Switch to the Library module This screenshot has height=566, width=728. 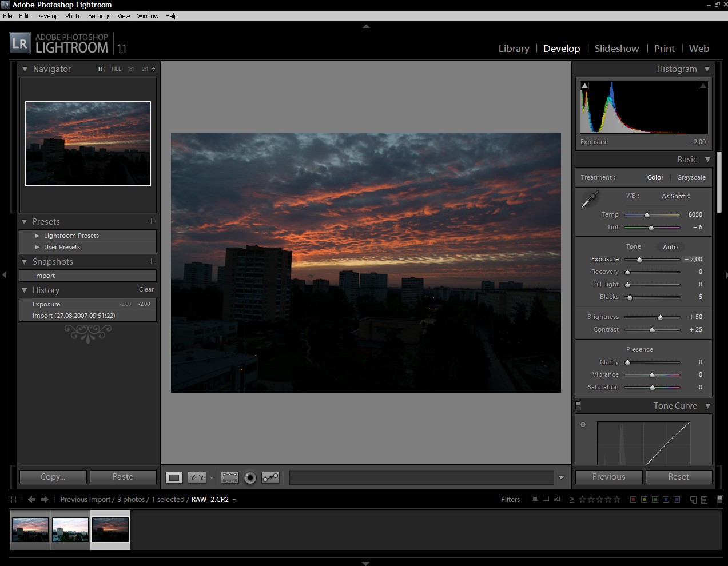514,49
